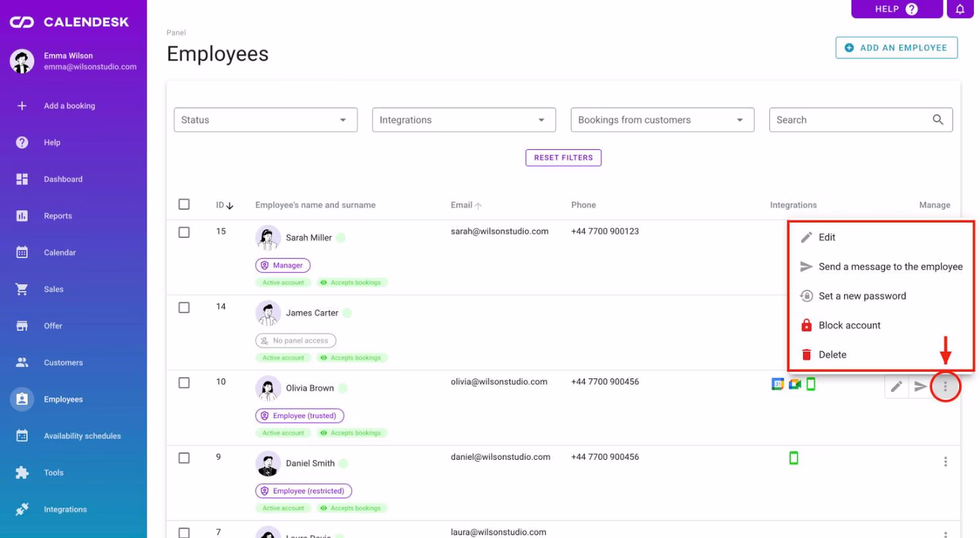The width and height of the screenshot is (980, 538).
Task: Click the Add an Employee button
Action: [x=896, y=48]
